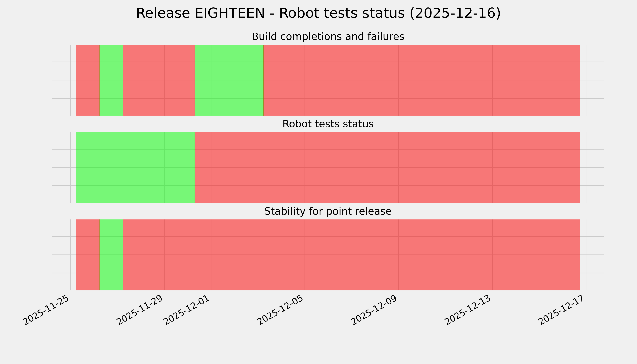The width and height of the screenshot is (637, 364).
Task: Select the green region in Robot tests status panel
Action: pos(135,167)
